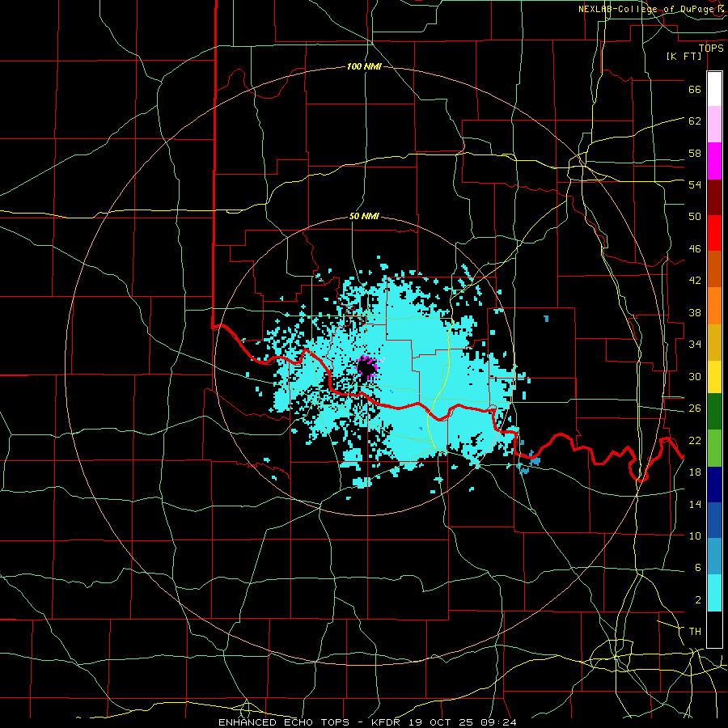
Task: Click the legend value 46
Action: point(695,249)
